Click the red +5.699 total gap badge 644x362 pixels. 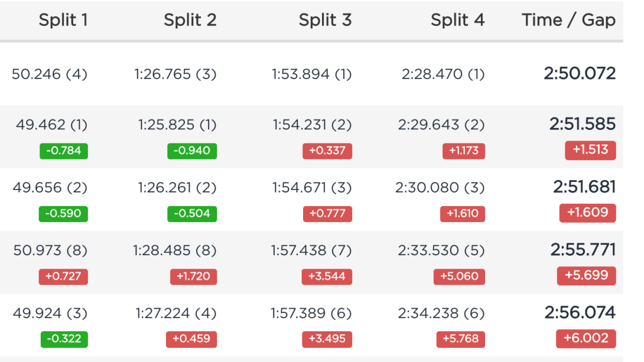[x=586, y=276]
